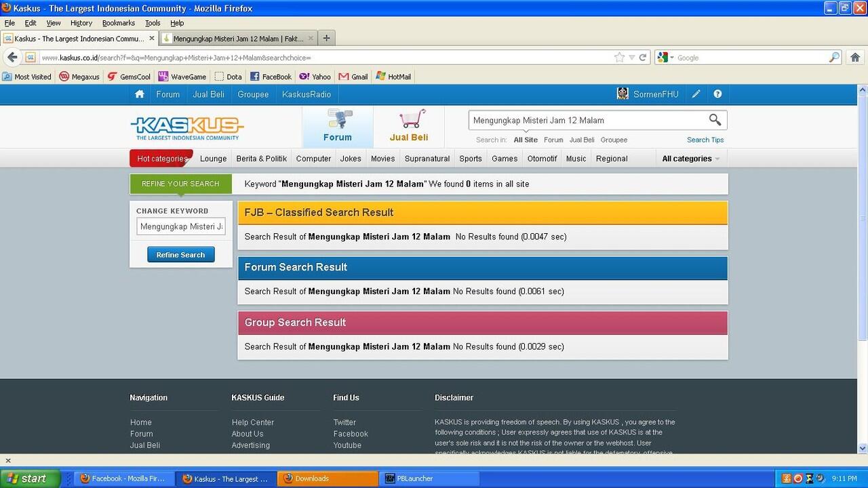This screenshot has width=868, height=488.
Task: Open Yahoo bookmark
Action: (x=315, y=77)
